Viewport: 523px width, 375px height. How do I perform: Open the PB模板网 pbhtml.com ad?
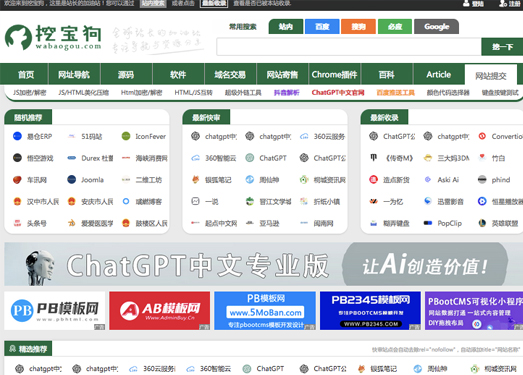pos(55,311)
